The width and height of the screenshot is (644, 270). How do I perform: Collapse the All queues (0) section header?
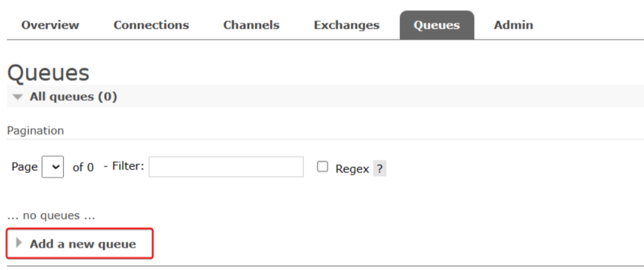pos(73,96)
